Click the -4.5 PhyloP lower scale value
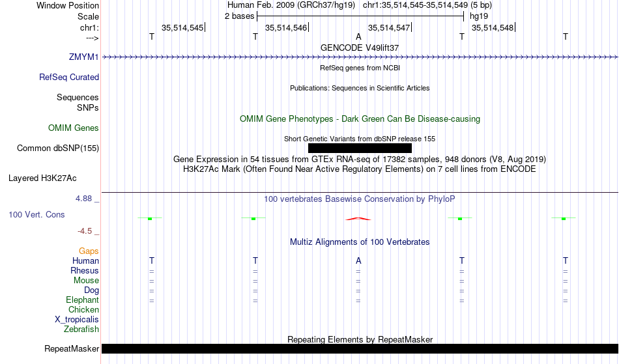The width and height of the screenshot is (619, 364). (85, 231)
